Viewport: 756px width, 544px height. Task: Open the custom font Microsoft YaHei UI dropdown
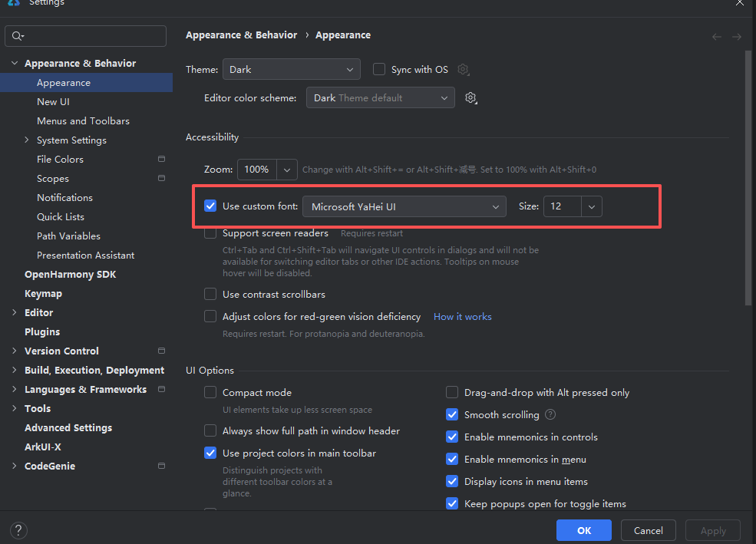[x=404, y=206]
